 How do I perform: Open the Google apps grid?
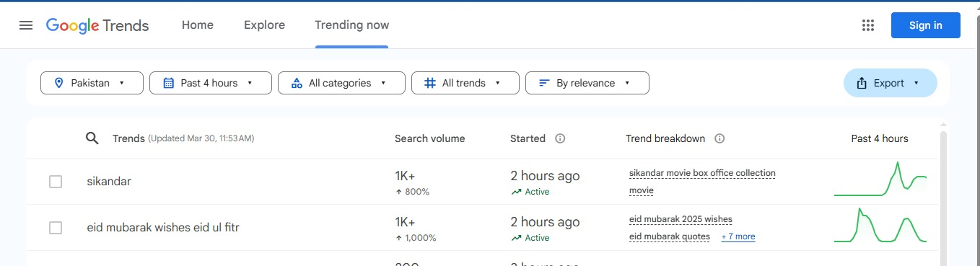[868, 25]
